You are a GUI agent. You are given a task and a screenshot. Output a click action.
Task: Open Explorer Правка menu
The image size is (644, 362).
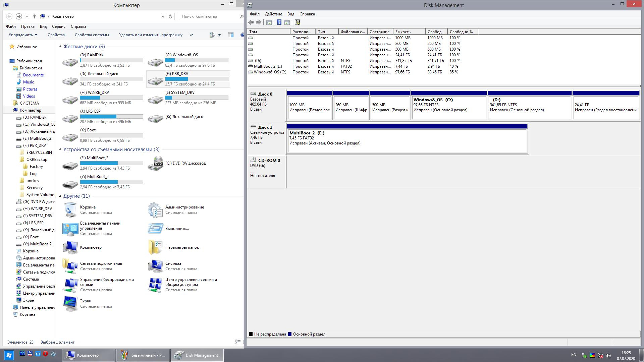(x=28, y=26)
